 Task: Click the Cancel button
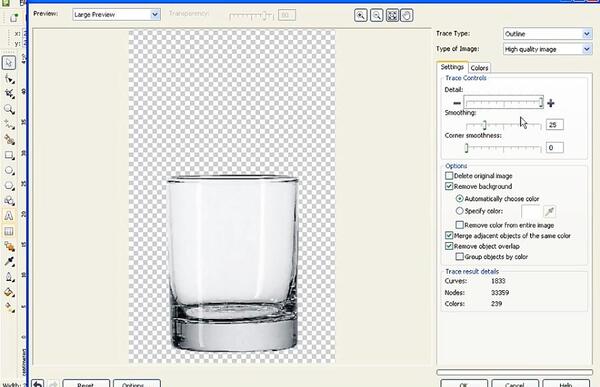click(x=515, y=383)
